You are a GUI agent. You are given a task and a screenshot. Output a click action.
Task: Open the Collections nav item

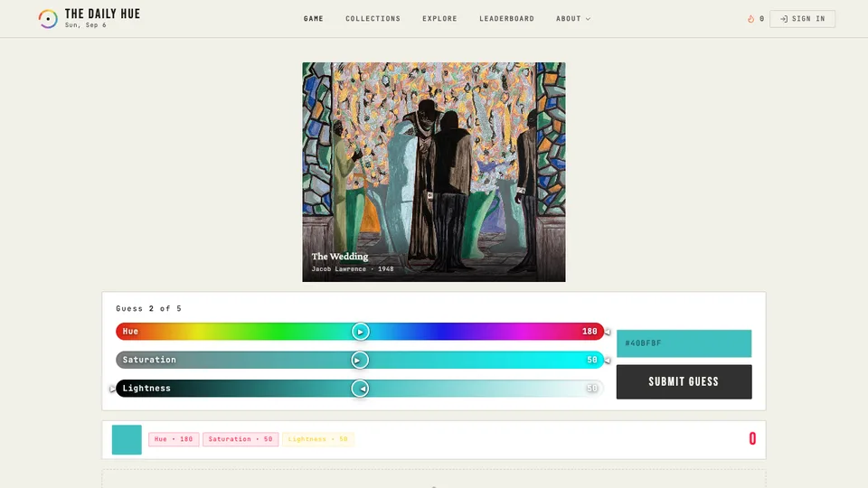point(373,19)
